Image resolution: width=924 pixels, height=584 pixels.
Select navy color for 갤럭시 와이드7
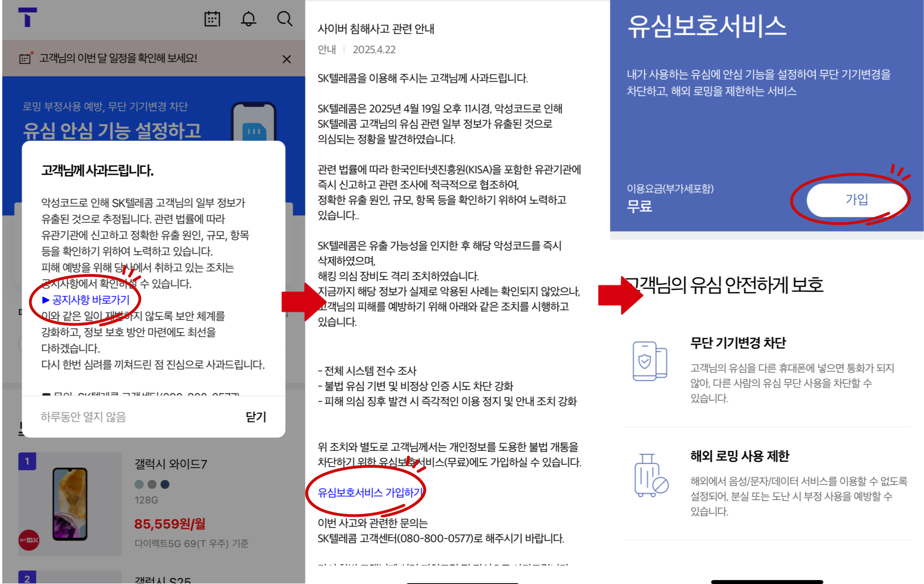coord(165,484)
